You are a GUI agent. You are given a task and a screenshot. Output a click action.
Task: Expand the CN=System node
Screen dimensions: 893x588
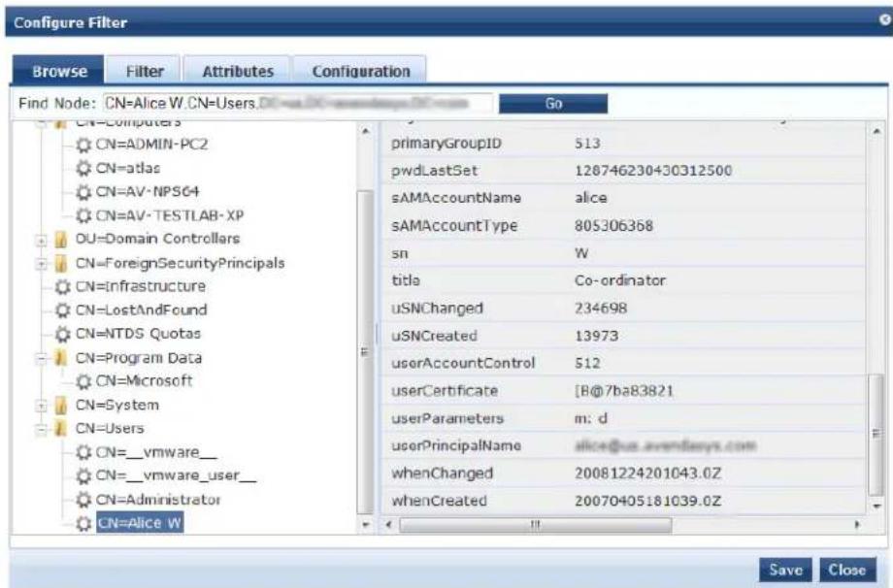click(41, 407)
